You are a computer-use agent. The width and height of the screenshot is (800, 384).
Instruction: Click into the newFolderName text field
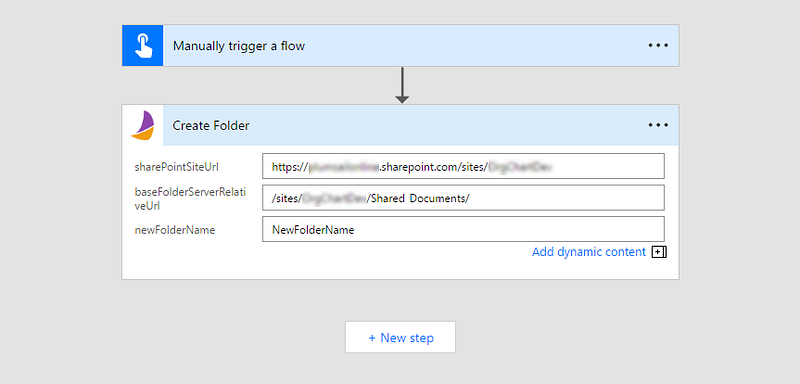(x=463, y=229)
